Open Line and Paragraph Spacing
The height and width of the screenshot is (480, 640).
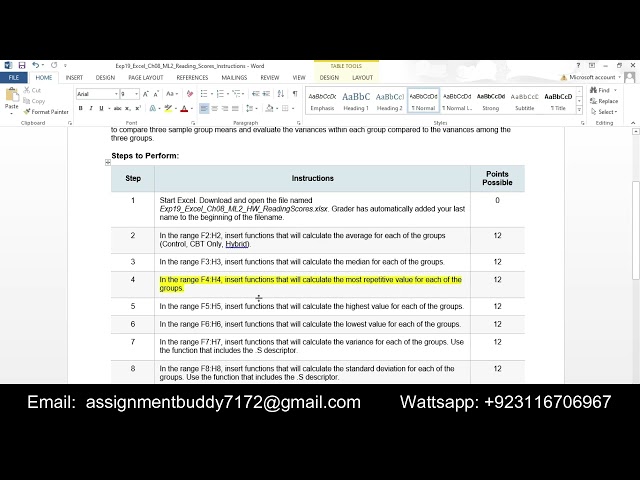[x=249, y=108]
